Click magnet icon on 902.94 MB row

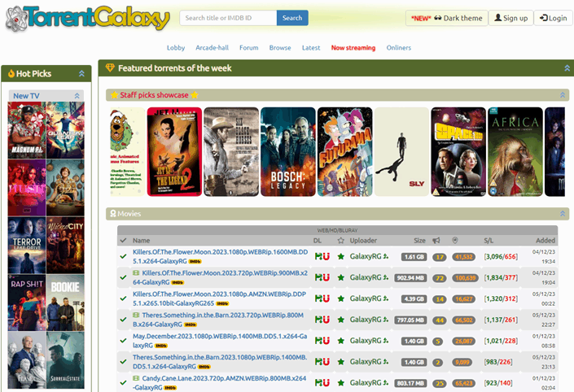point(326,277)
